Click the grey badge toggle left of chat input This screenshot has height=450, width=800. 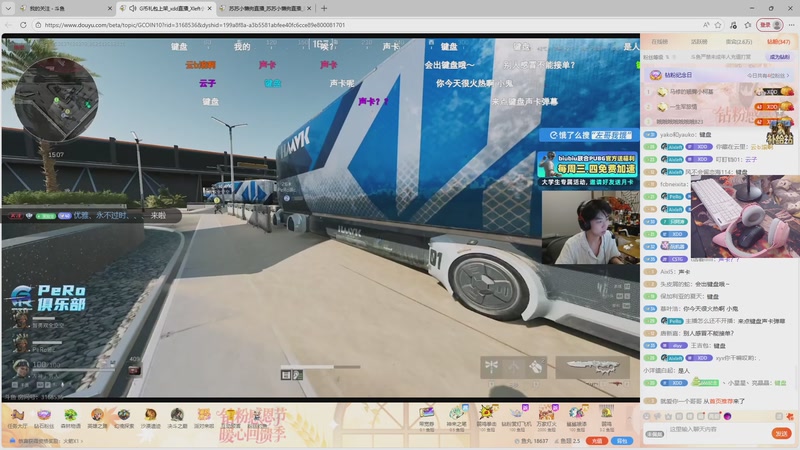point(655,434)
